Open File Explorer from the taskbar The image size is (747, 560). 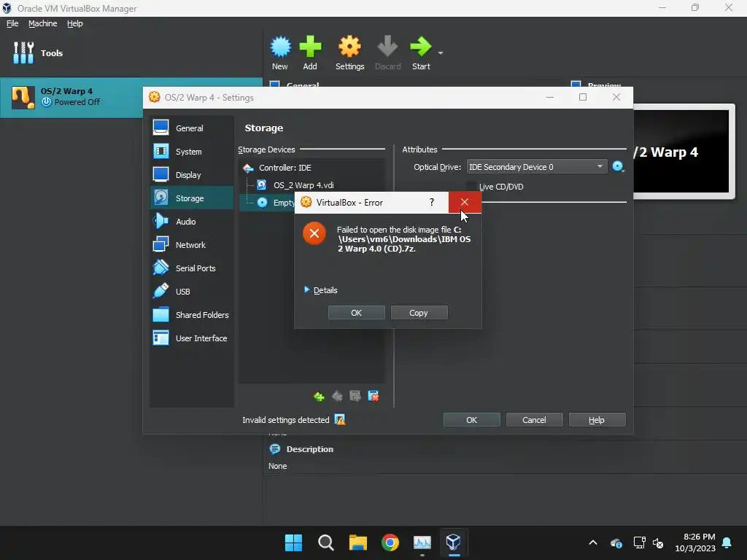click(357, 542)
